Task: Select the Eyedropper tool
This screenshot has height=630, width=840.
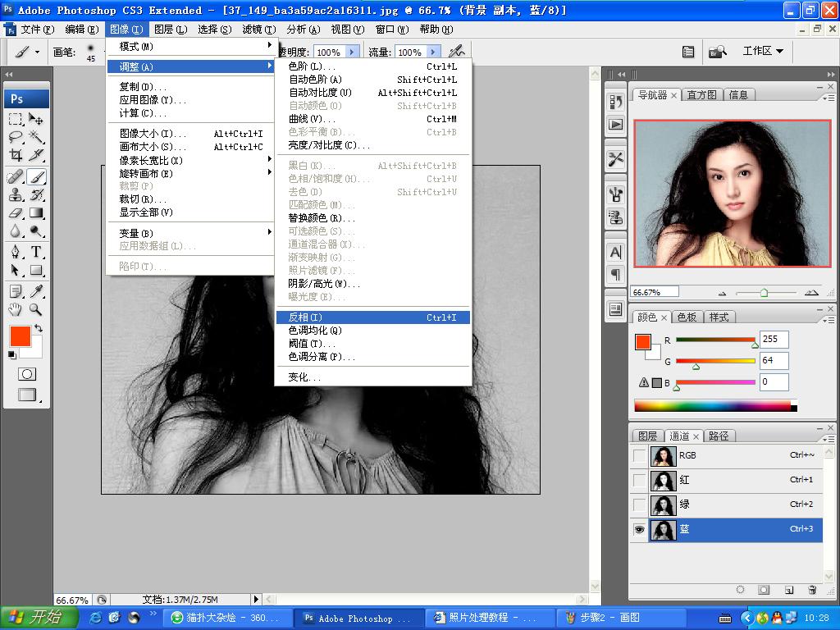Action: pos(36,291)
